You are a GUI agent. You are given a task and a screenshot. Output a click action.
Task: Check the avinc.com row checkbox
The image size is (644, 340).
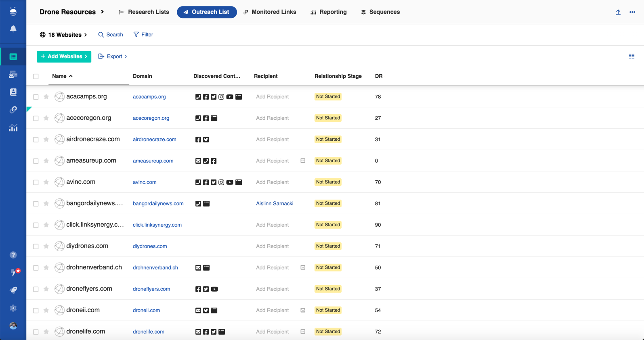tap(36, 182)
